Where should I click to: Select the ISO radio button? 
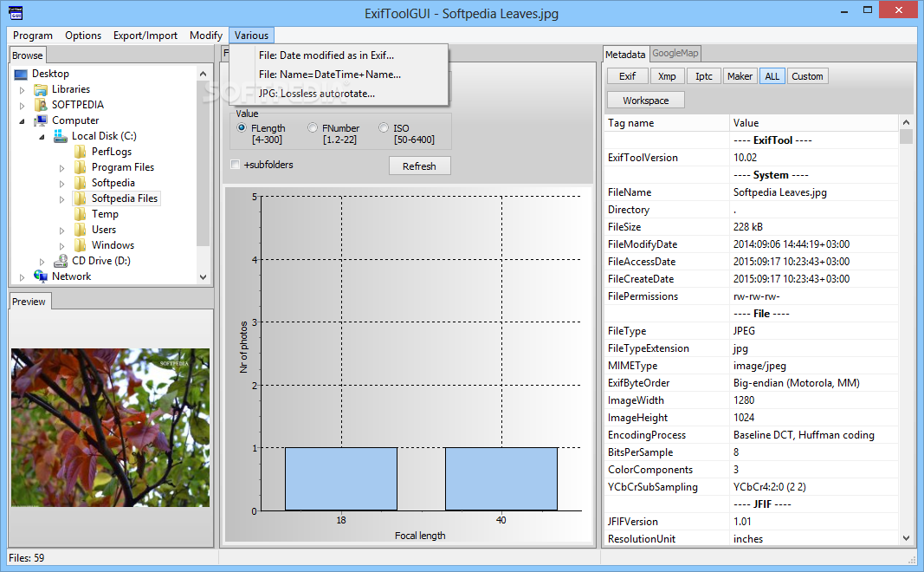pos(384,127)
